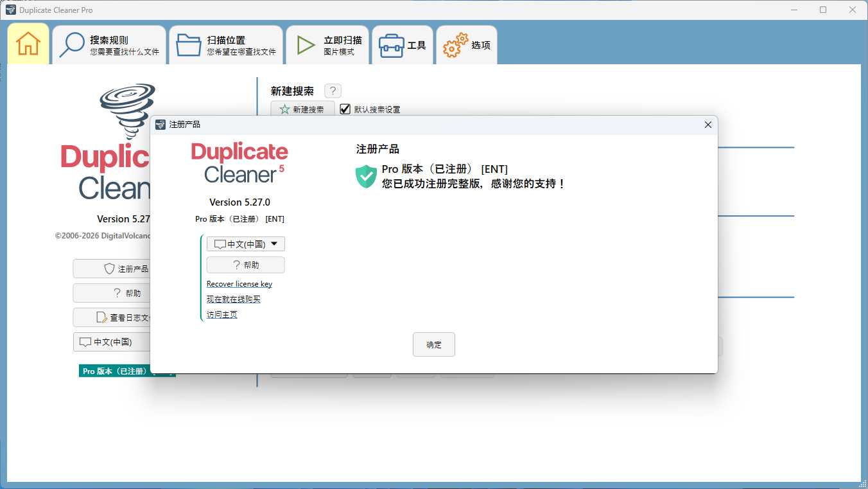The width and height of the screenshot is (868, 489).
Task: Minimize the Duplicate Cleaner Pro window
Action: click(x=794, y=10)
